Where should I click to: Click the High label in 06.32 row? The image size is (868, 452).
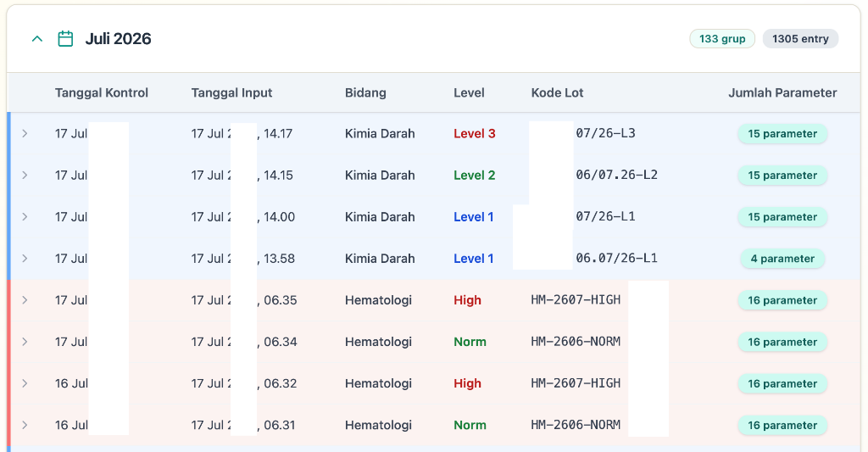467,383
